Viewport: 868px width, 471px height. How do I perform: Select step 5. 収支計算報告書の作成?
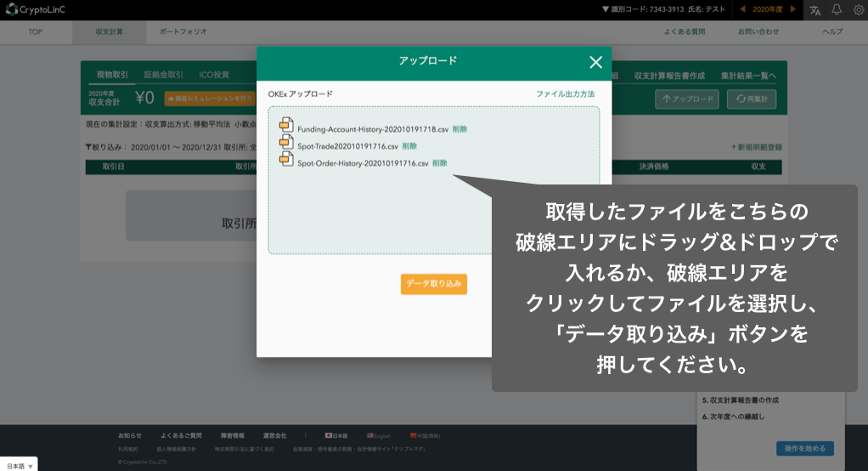(x=741, y=400)
